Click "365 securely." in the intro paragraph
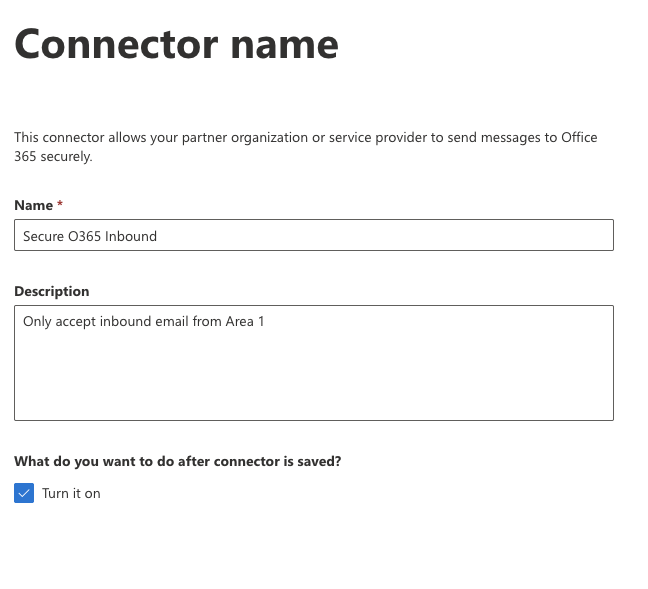648x589 pixels. (53, 157)
